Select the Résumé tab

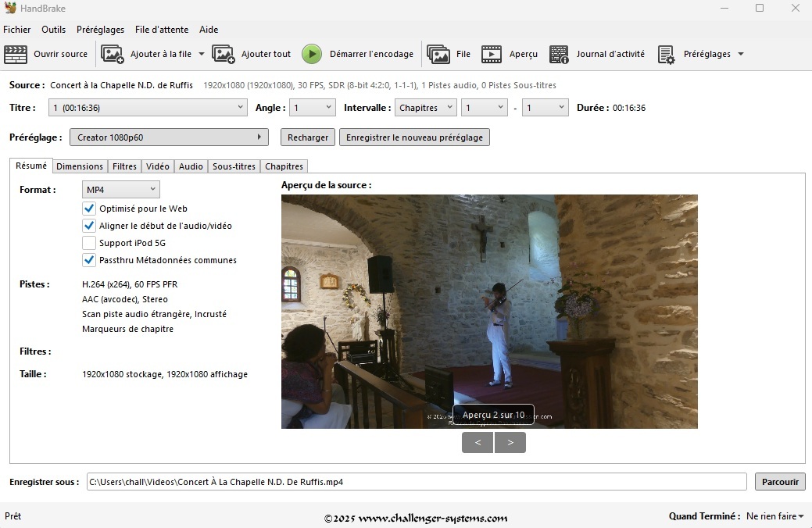[x=31, y=166]
